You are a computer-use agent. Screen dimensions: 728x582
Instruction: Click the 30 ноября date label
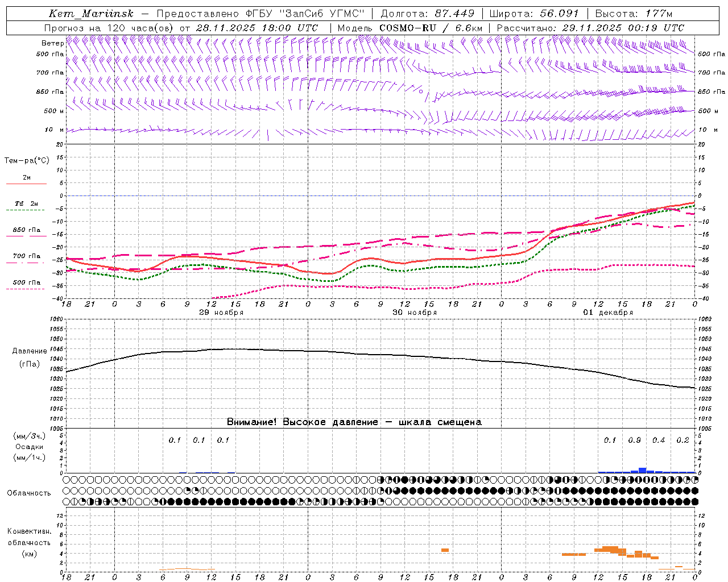tap(415, 313)
